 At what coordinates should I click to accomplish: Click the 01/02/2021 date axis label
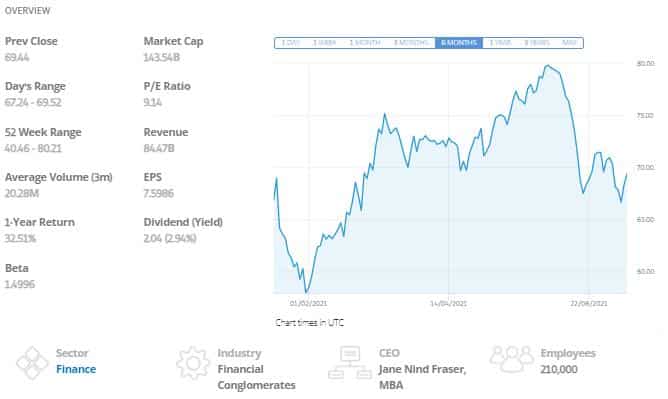(x=308, y=303)
